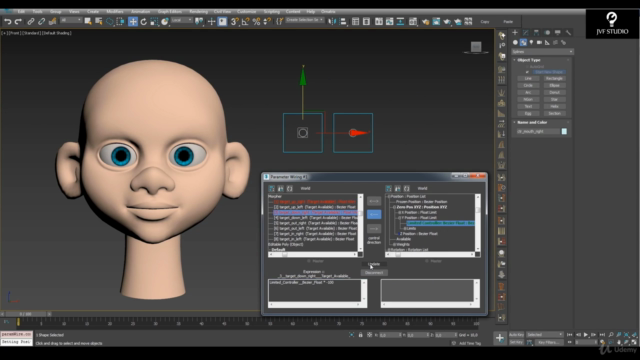
Task: Click the Undo arrow in the main toolbar
Action: (x=8, y=21)
